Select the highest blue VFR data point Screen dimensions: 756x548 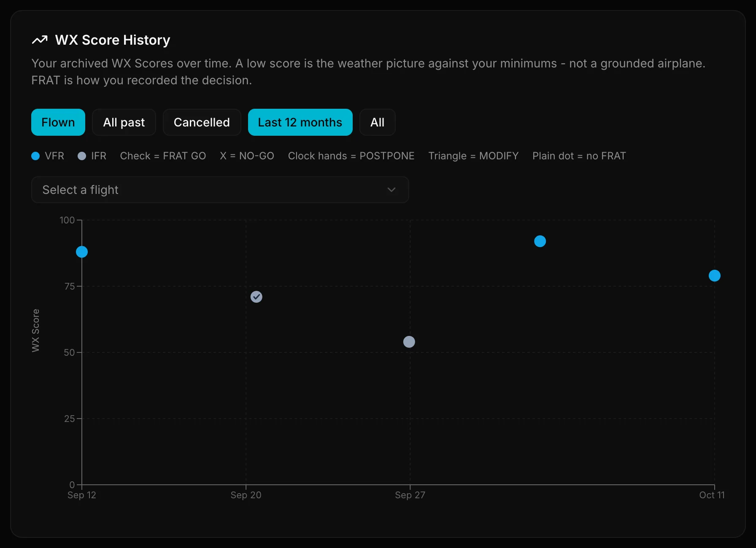540,241
